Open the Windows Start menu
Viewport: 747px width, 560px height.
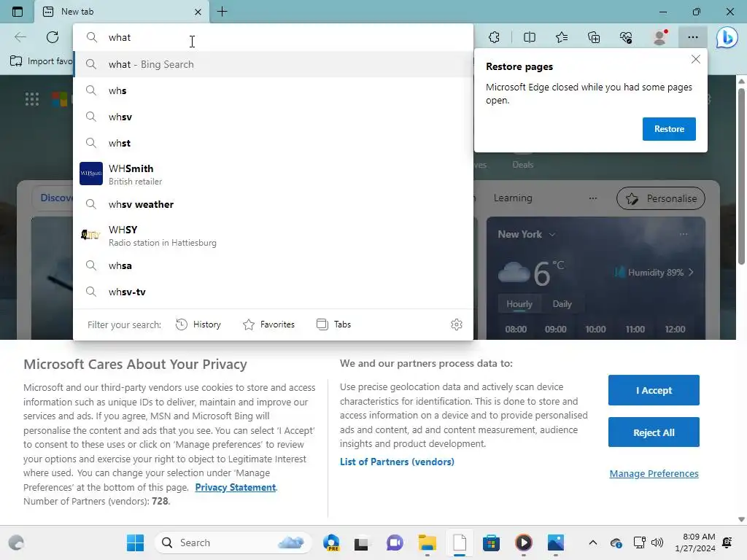tap(135, 542)
